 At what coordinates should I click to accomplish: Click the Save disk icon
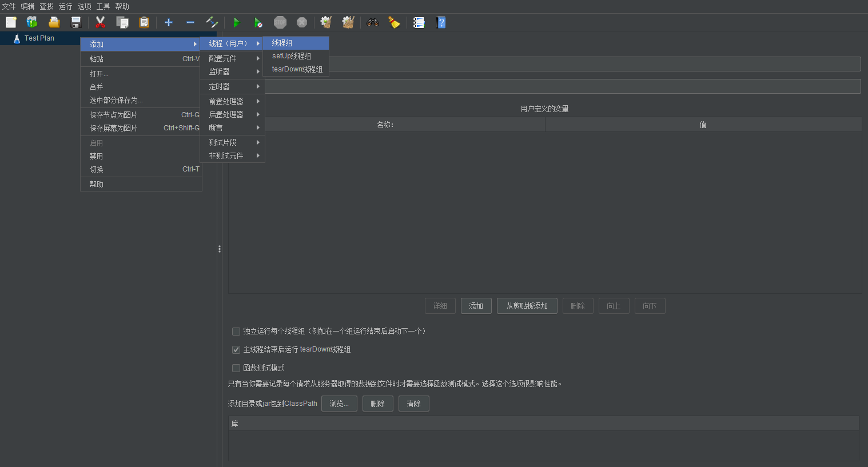coord(76,22)
